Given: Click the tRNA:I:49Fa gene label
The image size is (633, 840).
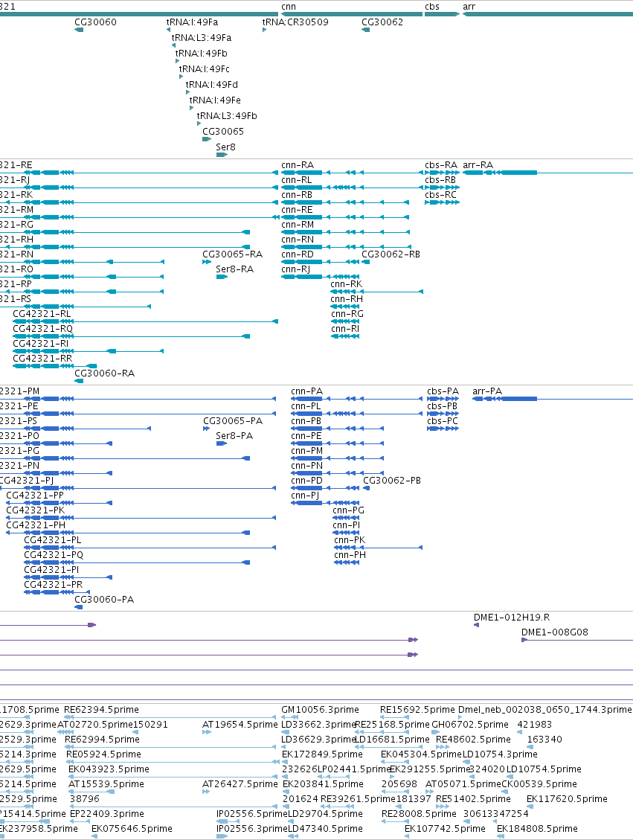Looking at the screenshot, I should coord(192,22).
